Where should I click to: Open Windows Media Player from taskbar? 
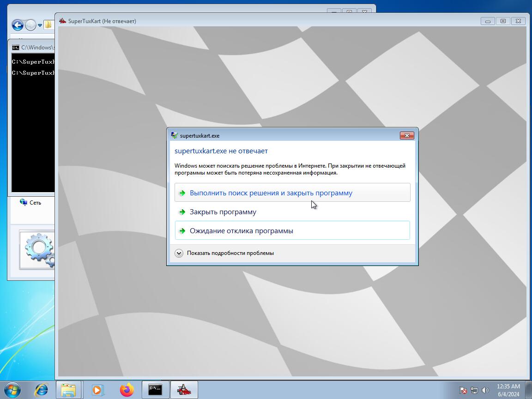pos(98,390)
